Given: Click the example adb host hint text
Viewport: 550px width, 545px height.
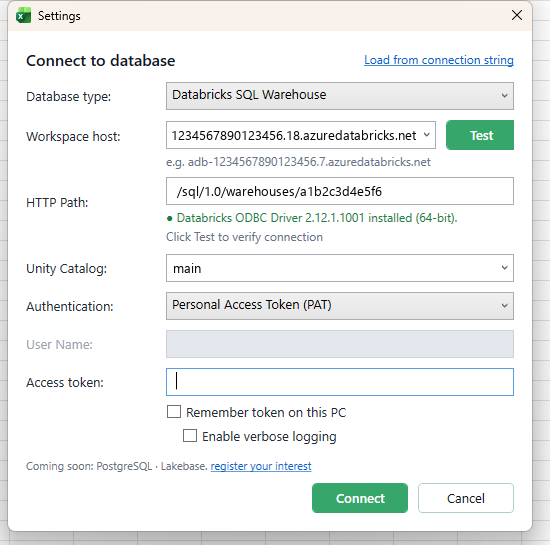Looking at the screenshot, I should 299,162.
